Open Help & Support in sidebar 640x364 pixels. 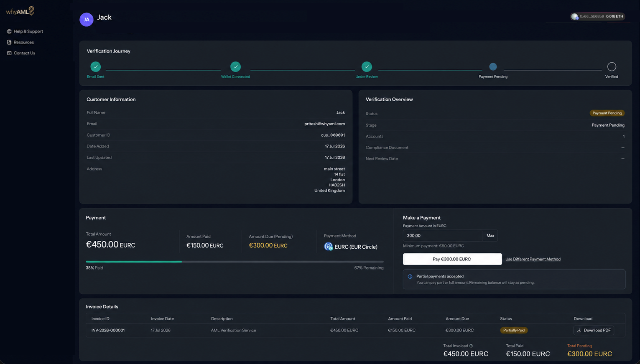(x=25, y=31)
